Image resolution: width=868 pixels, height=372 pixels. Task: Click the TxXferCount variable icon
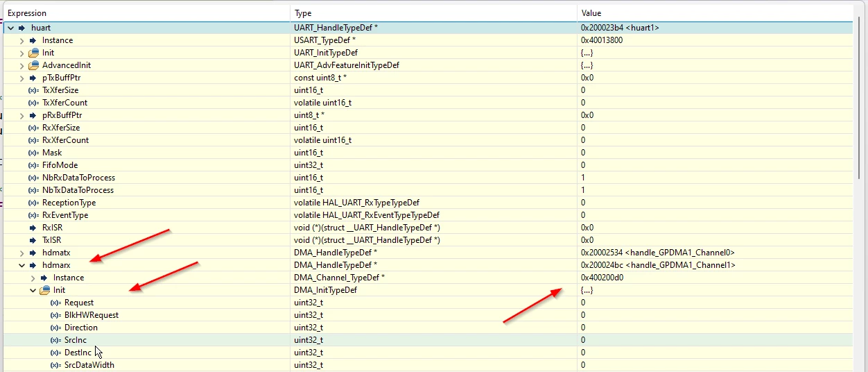tap(33, 103)
